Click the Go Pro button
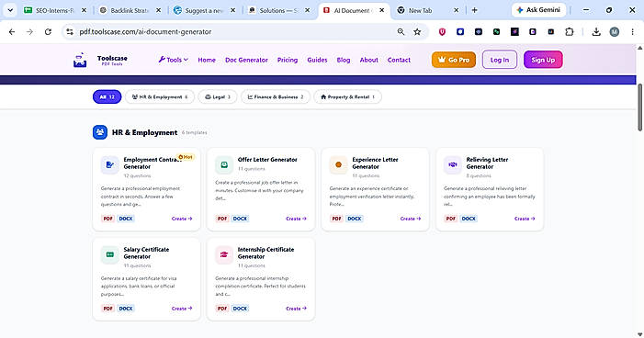The width and height of the screenshot is (644, 338). click(x=454, y=60)
